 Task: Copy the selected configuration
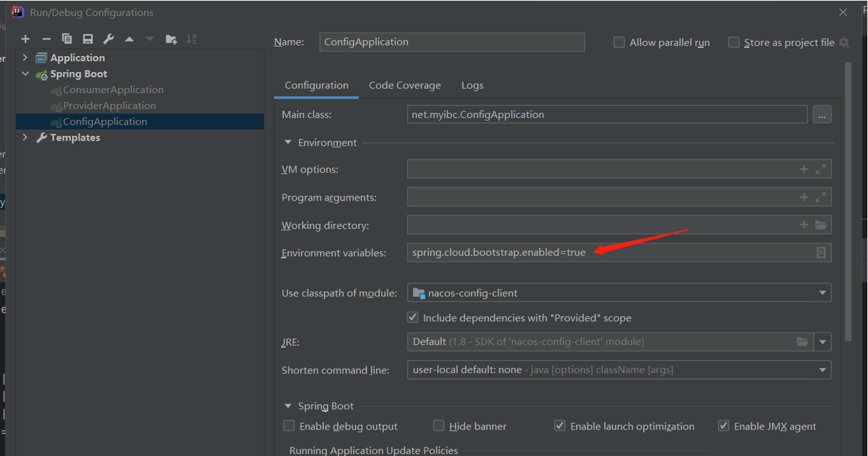(67, 40)
